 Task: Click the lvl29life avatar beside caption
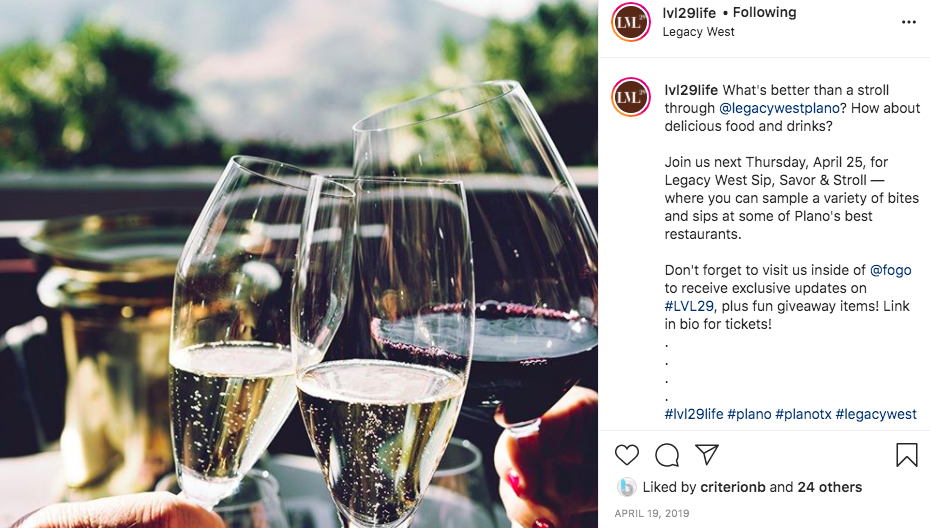(x=630, y=97)
